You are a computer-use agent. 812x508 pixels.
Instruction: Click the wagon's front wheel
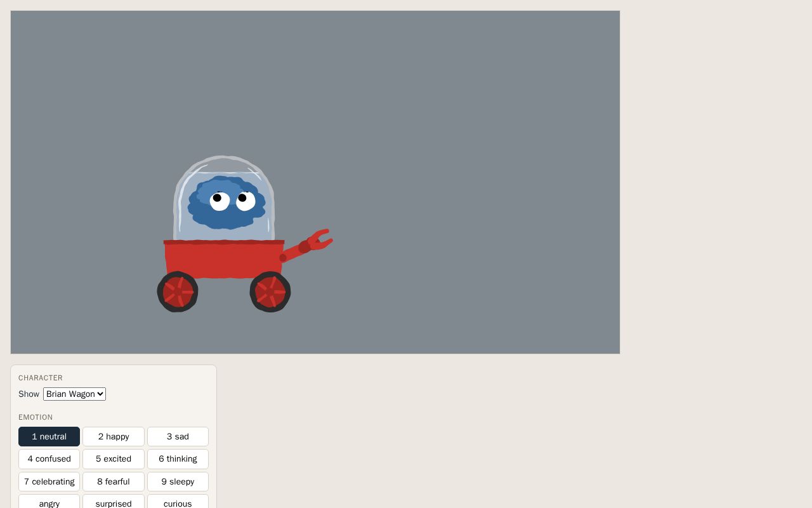click(270, 292)
